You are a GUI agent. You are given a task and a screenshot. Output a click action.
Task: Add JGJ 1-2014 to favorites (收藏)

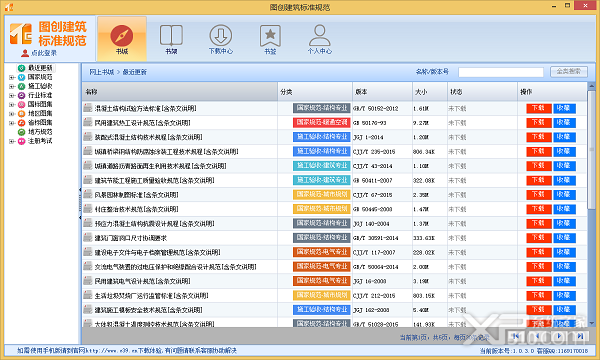tap(564, 137)
